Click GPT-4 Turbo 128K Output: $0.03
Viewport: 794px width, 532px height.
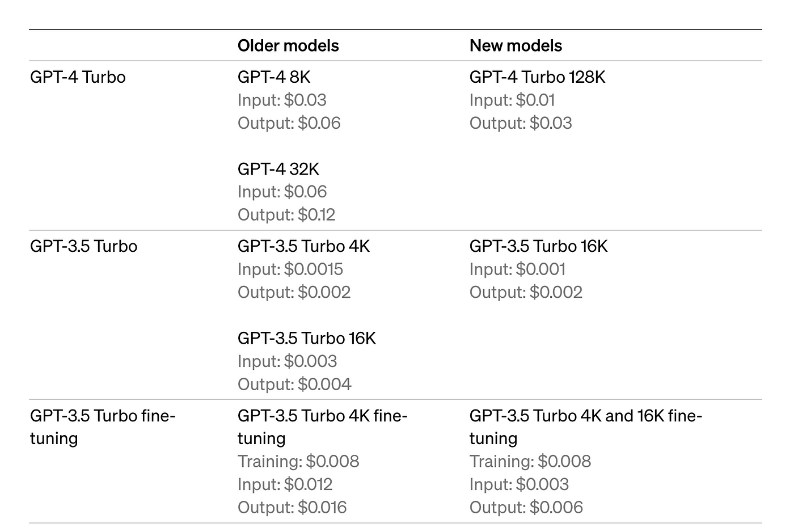(521, 123)
